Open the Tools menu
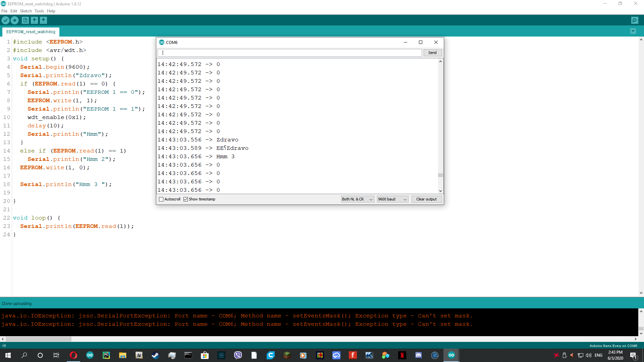The image size is (644, 362). [x=39, y=11]
